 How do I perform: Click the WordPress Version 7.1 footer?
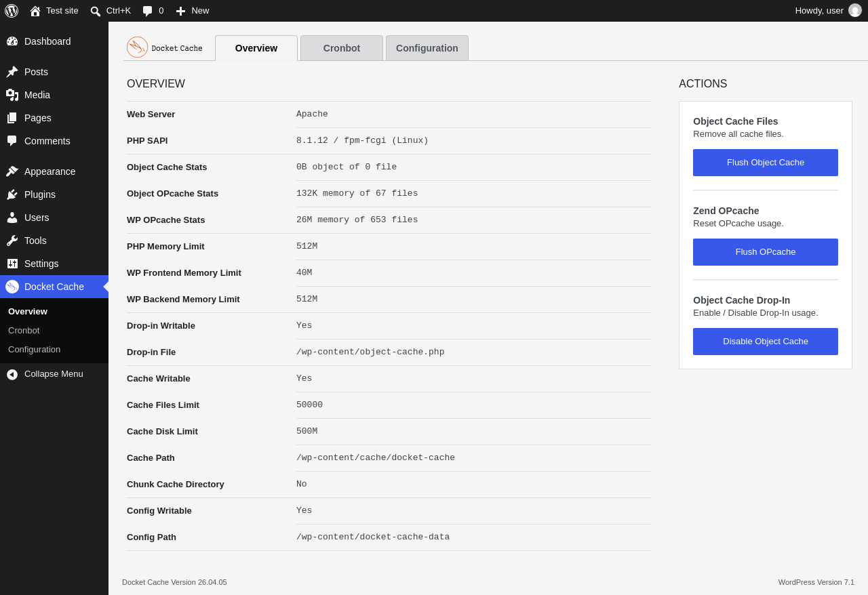point(816,582)
